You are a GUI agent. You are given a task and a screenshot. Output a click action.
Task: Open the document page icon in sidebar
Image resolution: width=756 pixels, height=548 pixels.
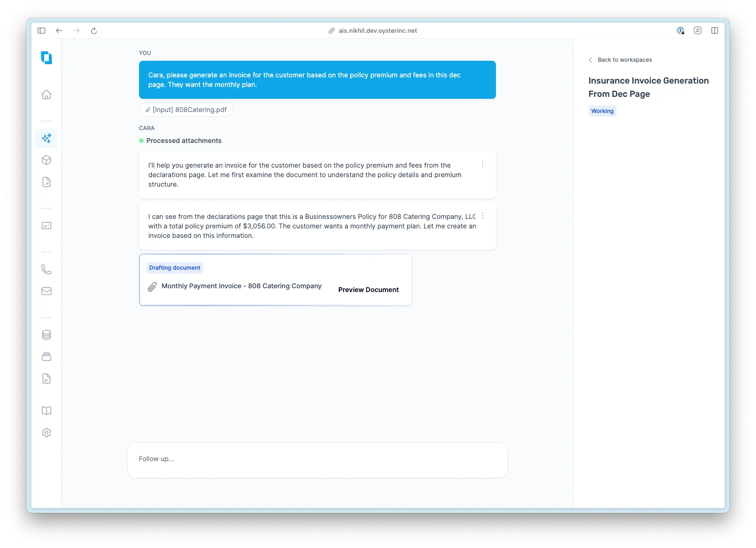click(47, 378)
